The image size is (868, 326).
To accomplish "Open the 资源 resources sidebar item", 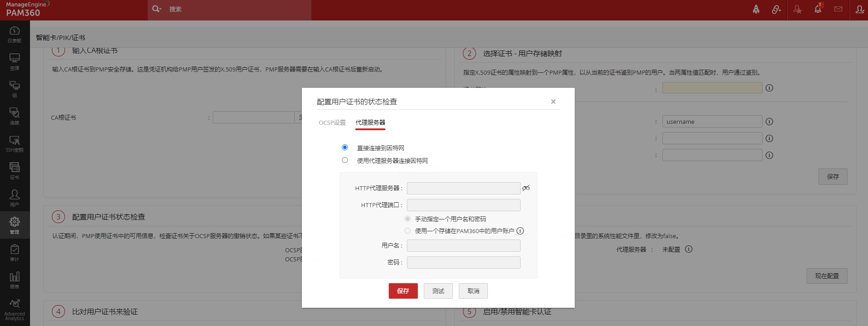I will pos(15,62).
